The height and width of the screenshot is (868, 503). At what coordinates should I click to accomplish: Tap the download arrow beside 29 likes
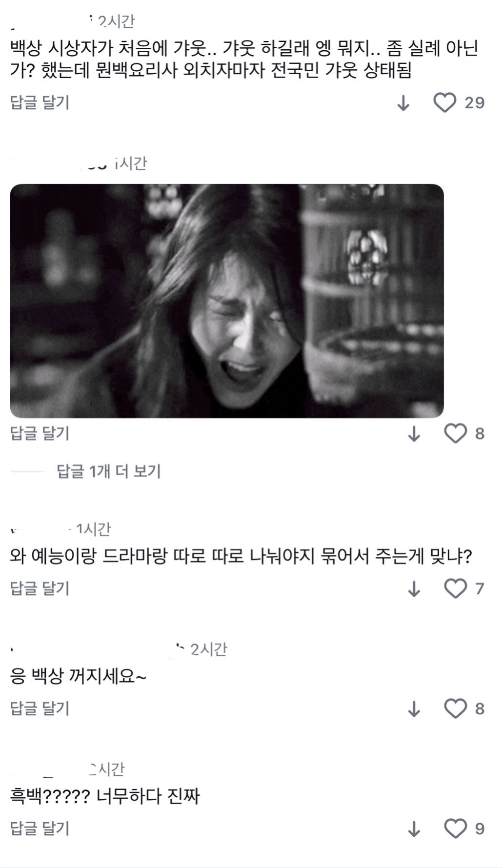tap(403, 103)
